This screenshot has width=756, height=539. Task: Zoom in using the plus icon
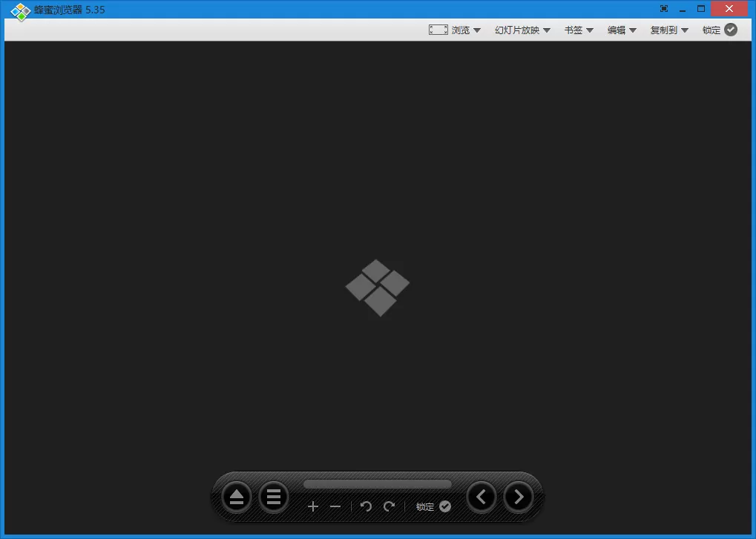click(313, 506)
